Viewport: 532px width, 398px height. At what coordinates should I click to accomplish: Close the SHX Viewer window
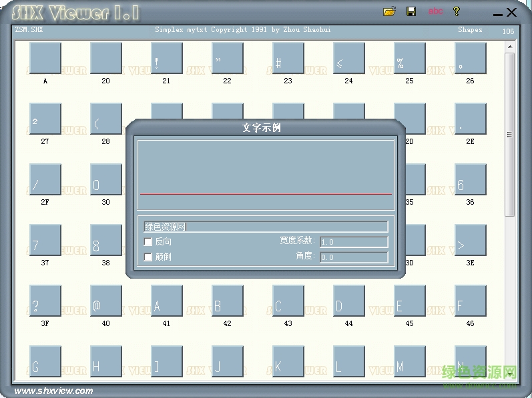pyautogui.click(x=511, y=12)
